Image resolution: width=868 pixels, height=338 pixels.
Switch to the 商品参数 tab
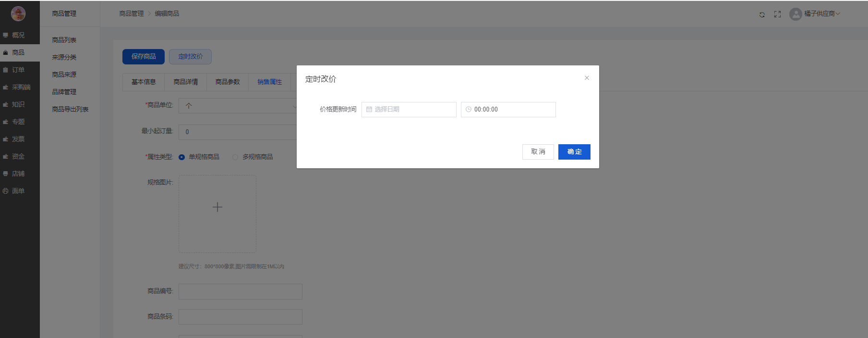228,82
